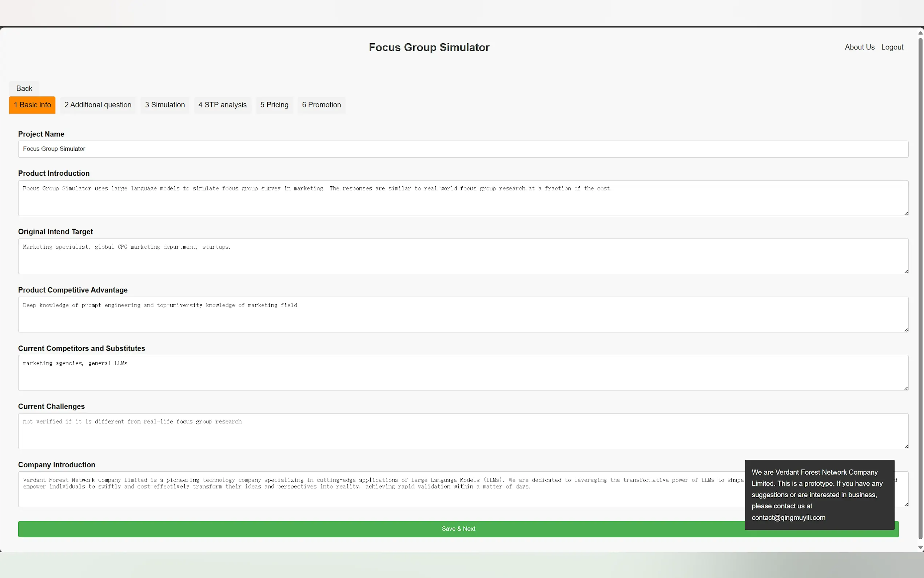This screenshot has width=924, height=578.
Task: Click the page scrollbar up arrow
Action: [920, 33]
